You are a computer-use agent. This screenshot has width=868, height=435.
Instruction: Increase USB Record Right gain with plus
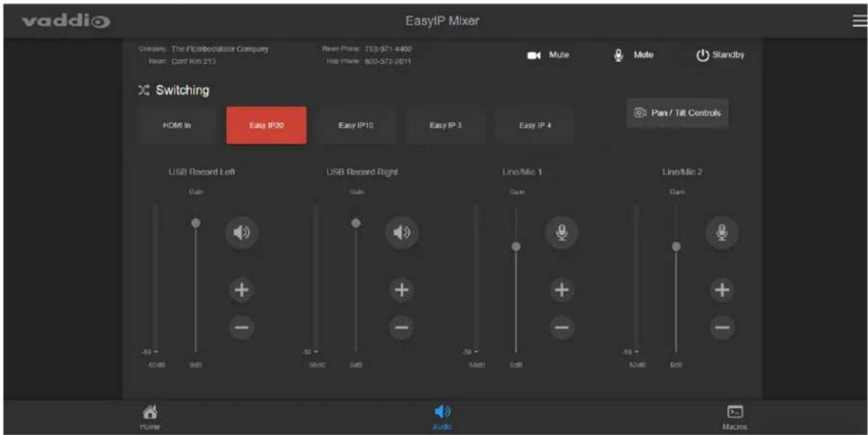point(402,290)
